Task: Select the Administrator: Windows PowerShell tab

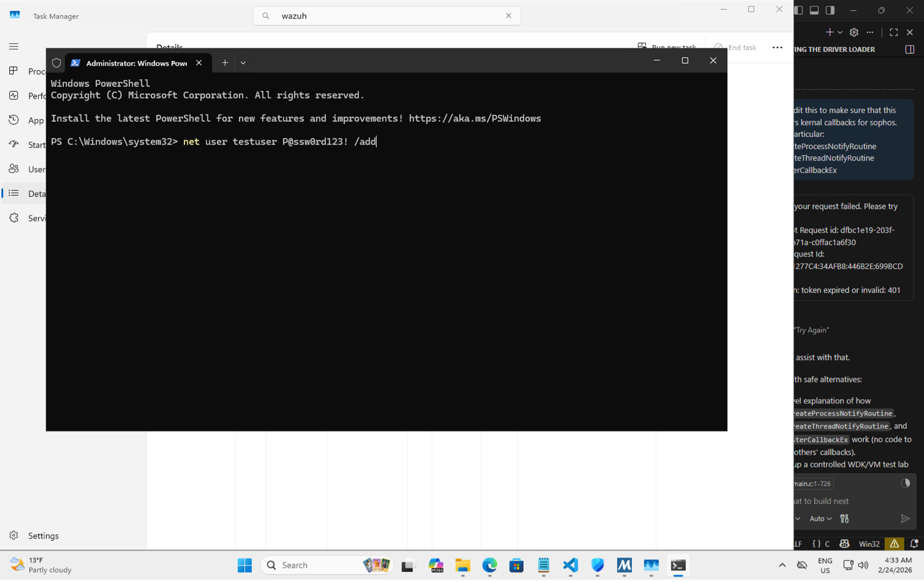Action: point(134,63)
